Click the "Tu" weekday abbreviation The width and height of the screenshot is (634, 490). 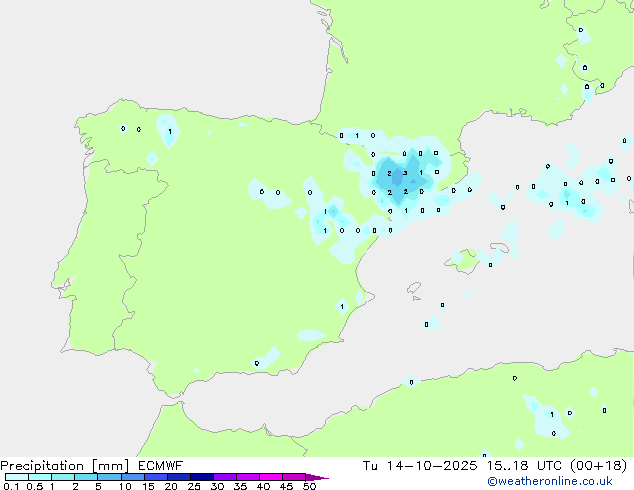(370, 466)
